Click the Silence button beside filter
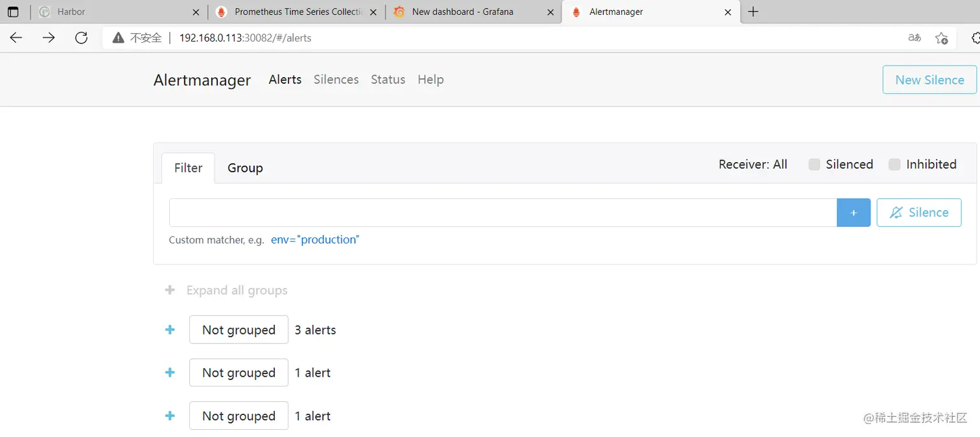The width and height of the screenshot is (980, 437). click(x=919, y=213)
